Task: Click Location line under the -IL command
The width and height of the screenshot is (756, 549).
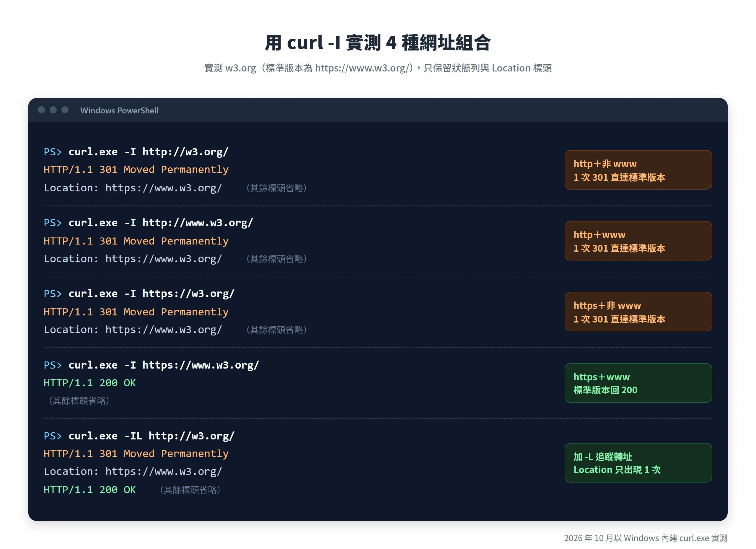Action: tap(133, 472)
